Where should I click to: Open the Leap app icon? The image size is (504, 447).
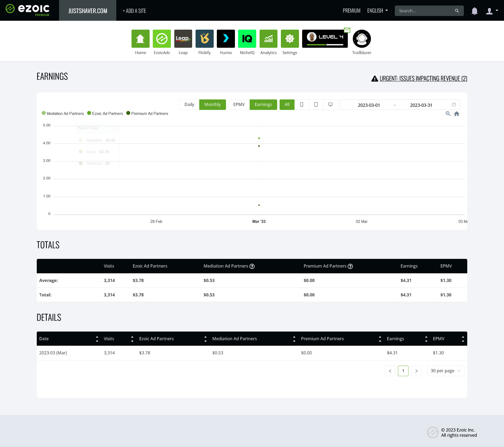click(x=183, y=39)
